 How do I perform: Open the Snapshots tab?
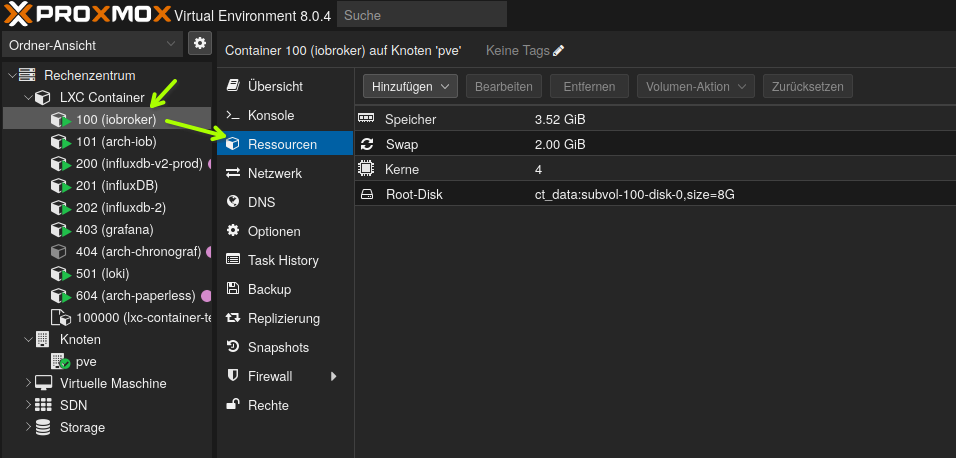285,348
